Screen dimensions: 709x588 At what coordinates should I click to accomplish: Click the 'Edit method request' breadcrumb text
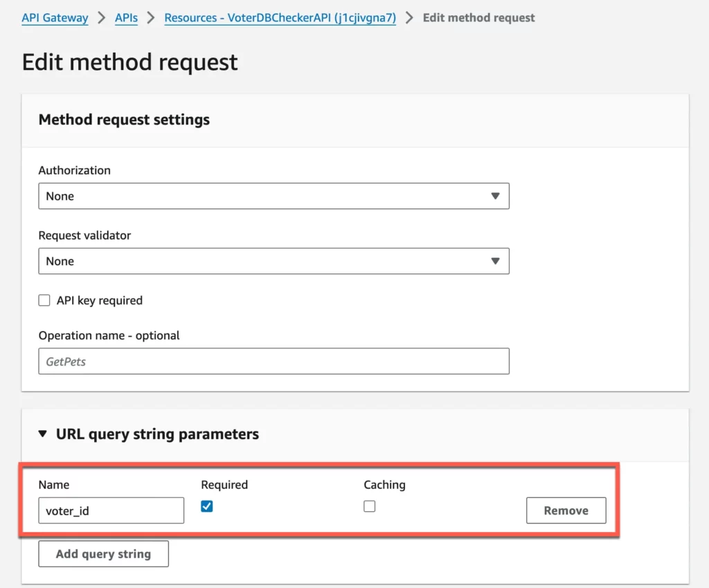coord(479,17)
